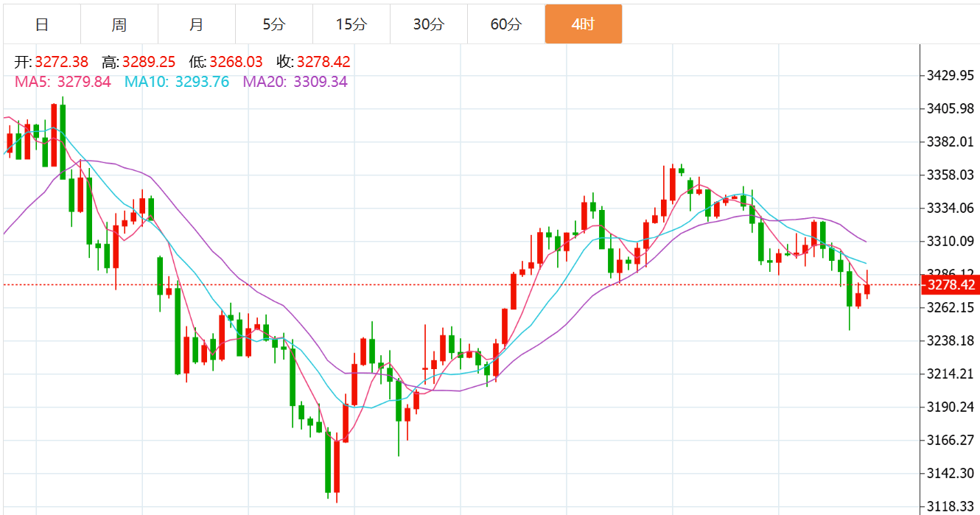
Task: Click the MA20 value 3309.34 label
Action: tap(320, 82)
